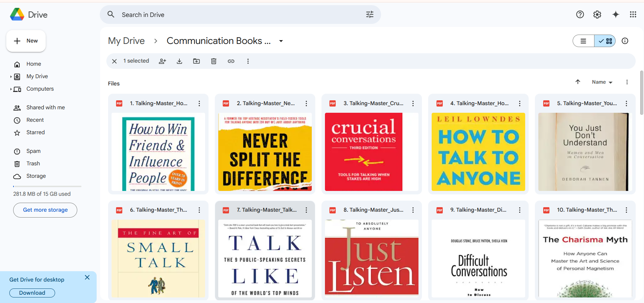Open menu for 4. Talking-Master_Ho file
The image size is (644, 303).
point(520,103)
